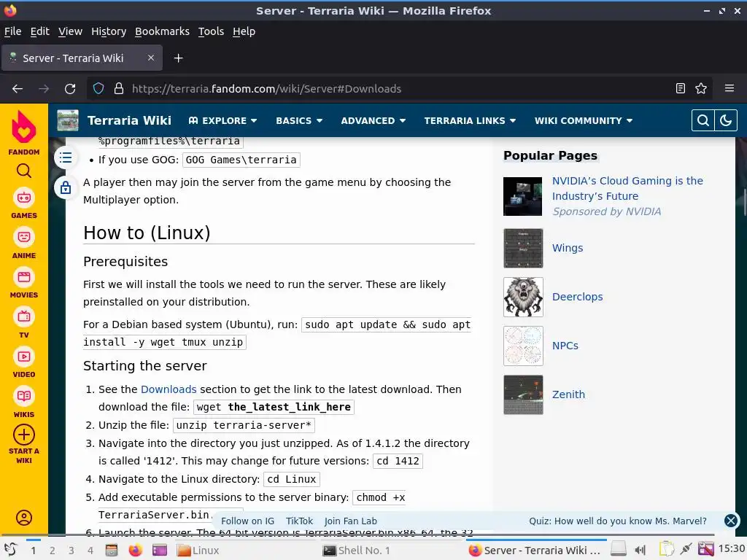Bookmark this page with the star
747x560 pixels.
pyautogui.click(x=701, y=88)
